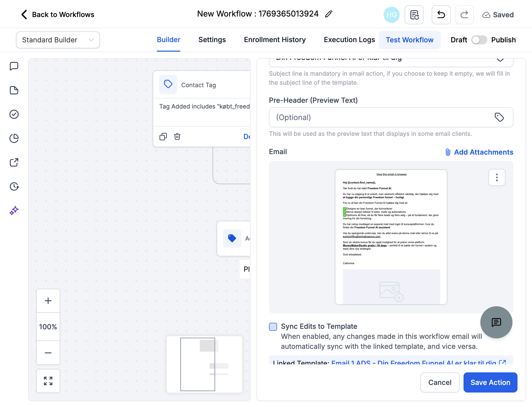Click the Cancel button
The height and width of the screenshot is (407, 532).
(x=440, y=382)
